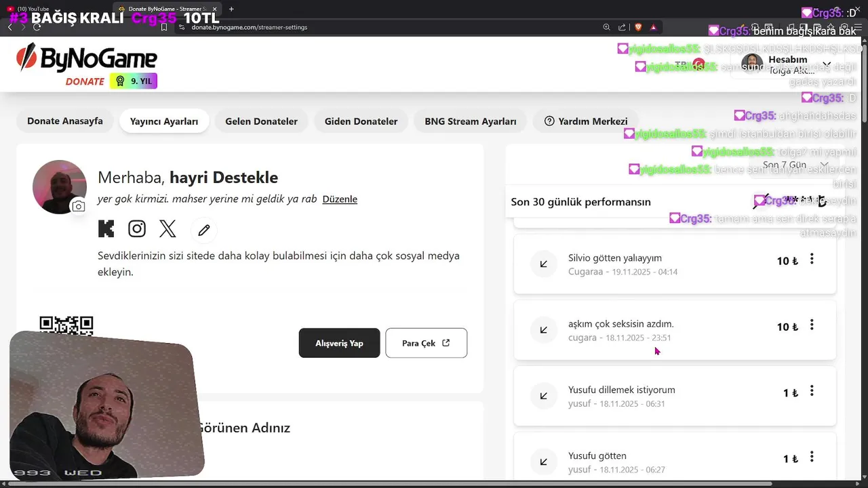The height and width of the screenshot is (488, 868).
Task: Click the Para Çek button
Action: coord(426,343)
